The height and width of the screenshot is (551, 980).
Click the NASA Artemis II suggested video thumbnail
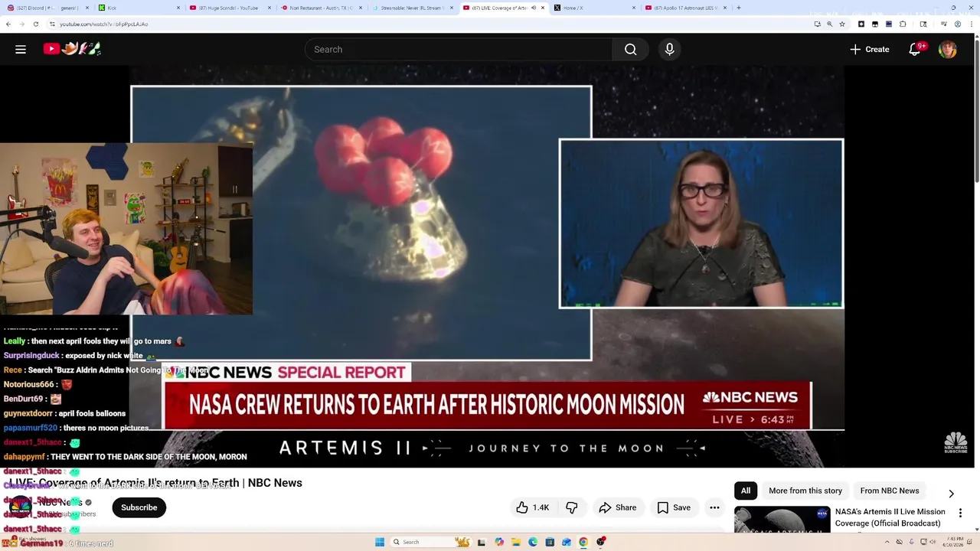point(782,520)
